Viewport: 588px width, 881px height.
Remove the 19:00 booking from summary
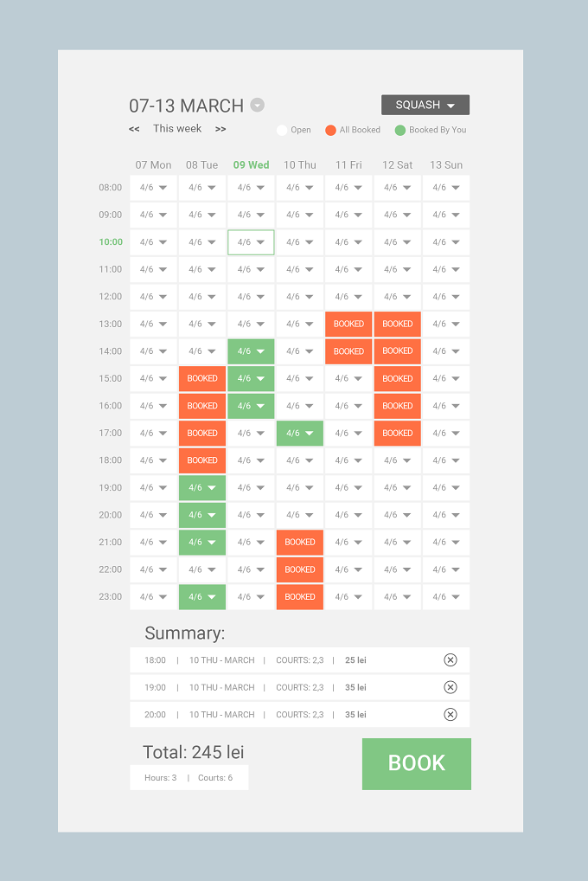450,687
